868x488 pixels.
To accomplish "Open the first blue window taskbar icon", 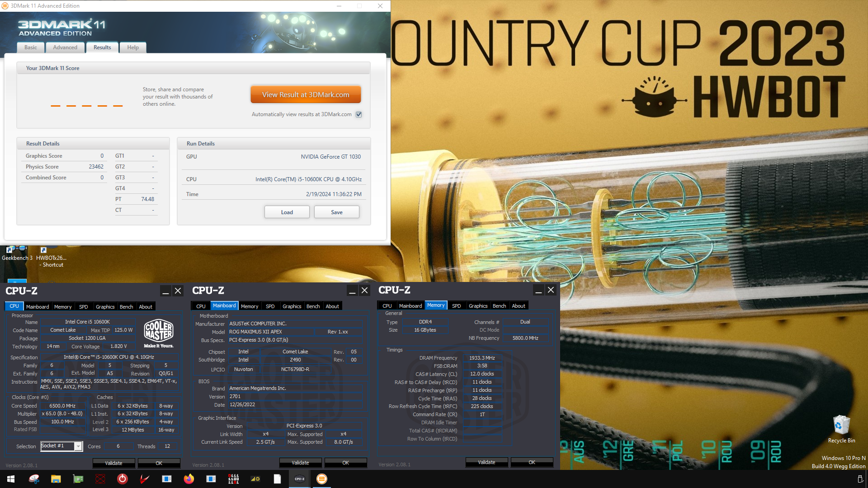I will [x=167, y=479].
